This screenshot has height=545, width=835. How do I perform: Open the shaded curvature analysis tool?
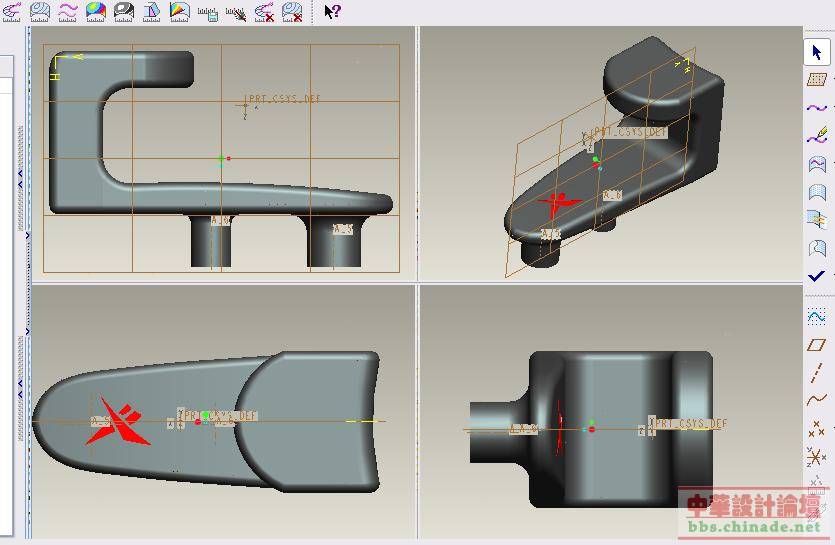(96, 11)
